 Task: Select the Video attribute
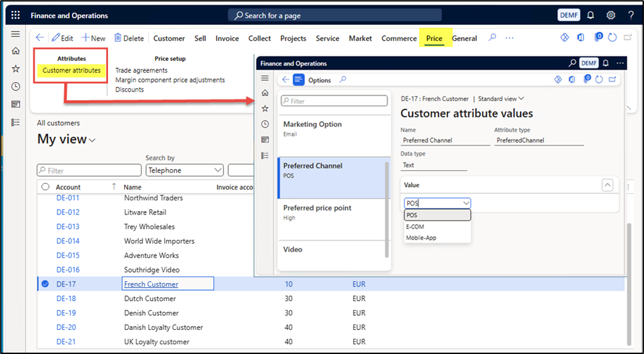[x=334, y=256]
